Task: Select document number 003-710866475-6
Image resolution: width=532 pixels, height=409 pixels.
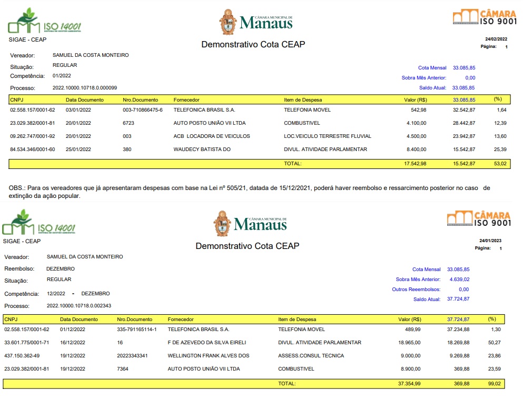Action: (x=143, y=110)
